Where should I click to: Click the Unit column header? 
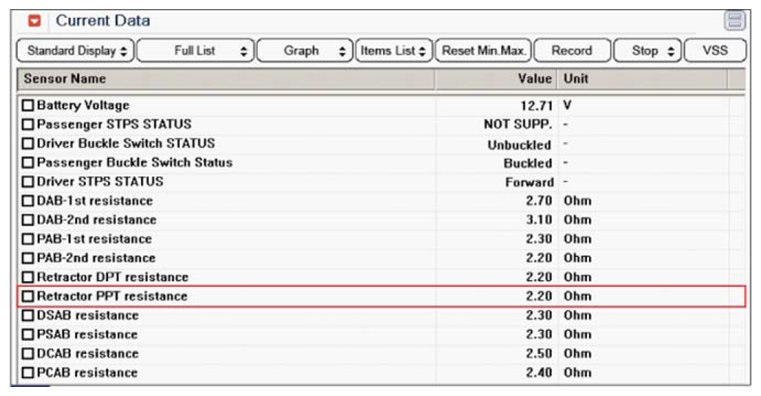[x=643, y=79]
